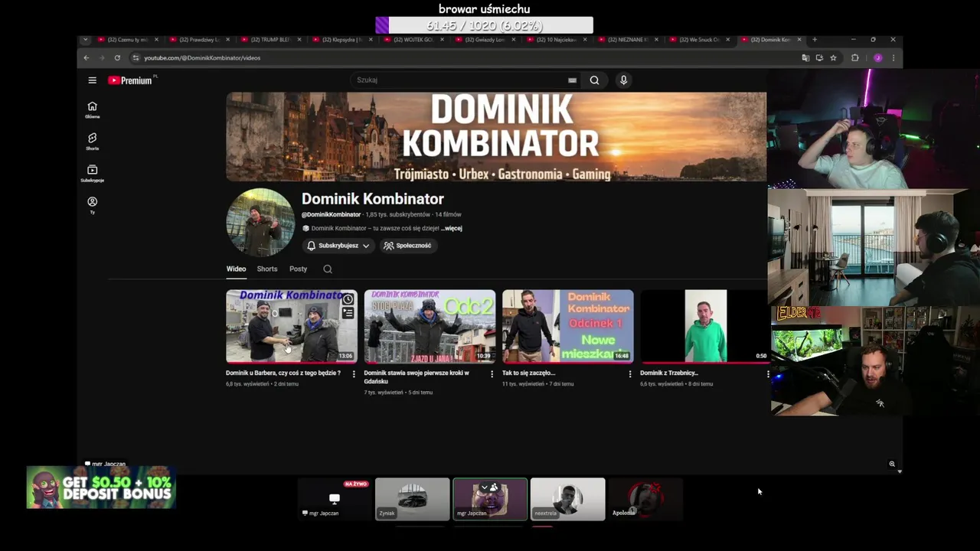Start voice search with microphone icon

pos(623,80)
